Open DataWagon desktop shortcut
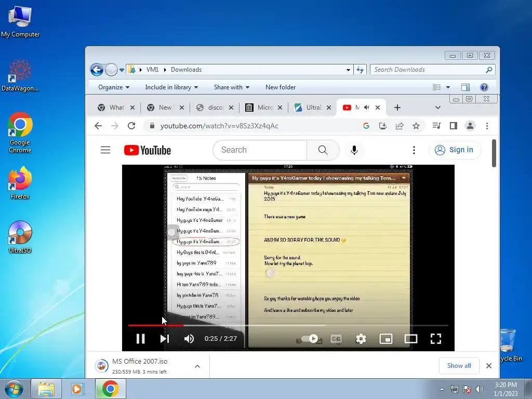The image size is (532, 399). (20, 75)
